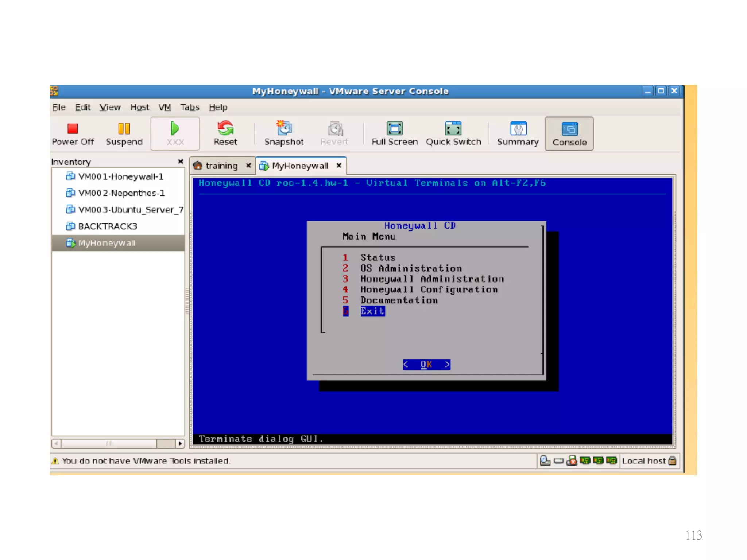Switch to the training tab
This screenshot has width=747, height=560.
point(221,166)
